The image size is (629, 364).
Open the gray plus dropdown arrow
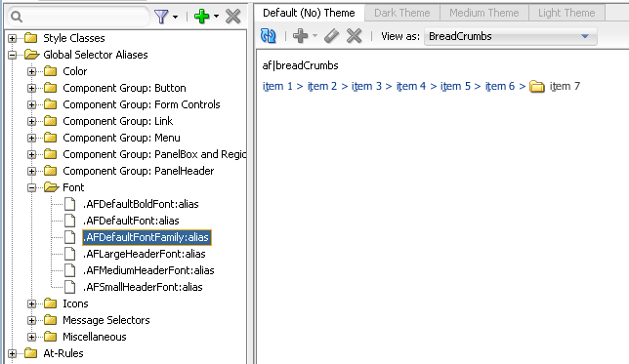pos(314,36)
